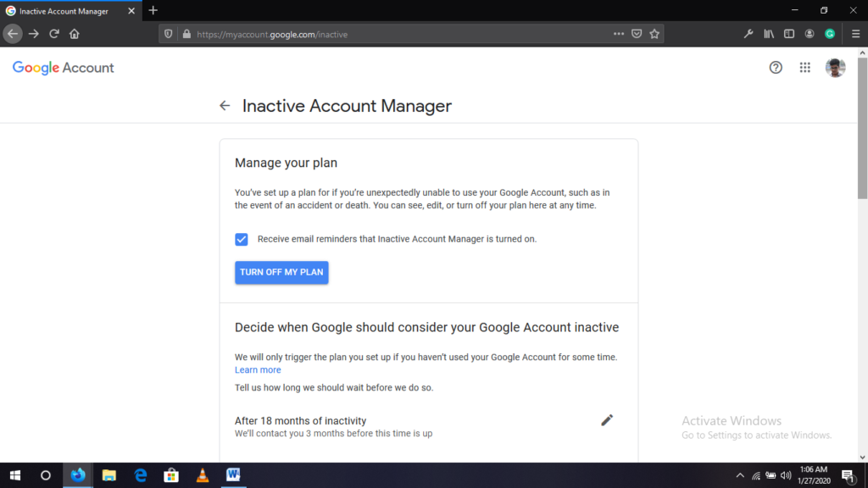Click TURN OFF MY PLAN button
Screen dimensions: 868x488
[281, 272]
